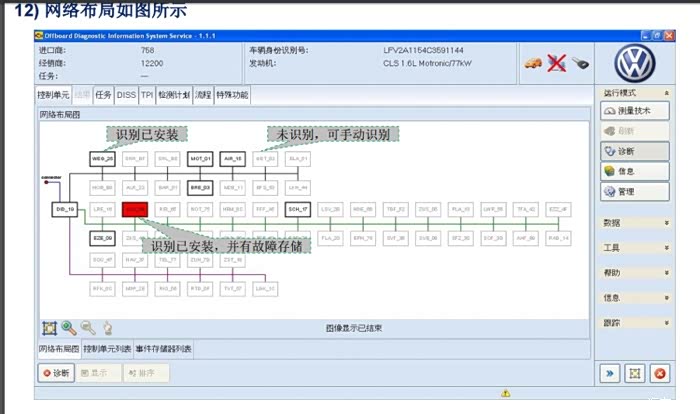700x414 pixels.
Task: Select the 网络布局图 bottom tab
Action: 58,349
